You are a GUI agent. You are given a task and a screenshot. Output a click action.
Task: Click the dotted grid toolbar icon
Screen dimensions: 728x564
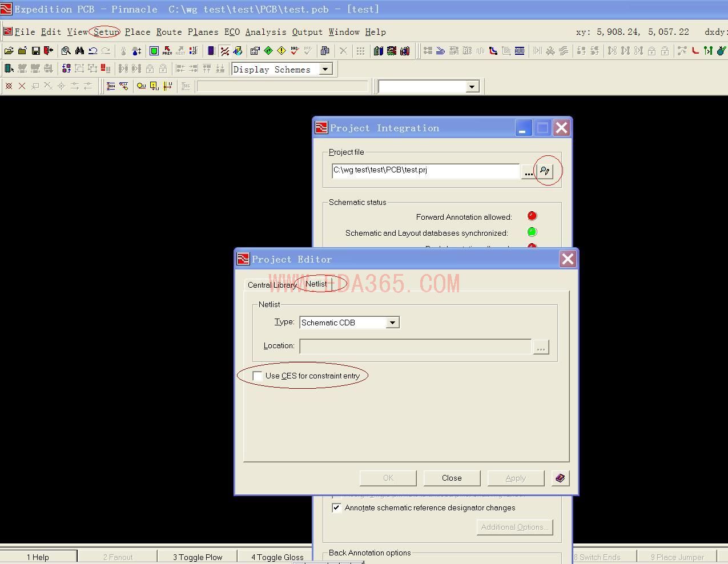(x=360, y=51)
